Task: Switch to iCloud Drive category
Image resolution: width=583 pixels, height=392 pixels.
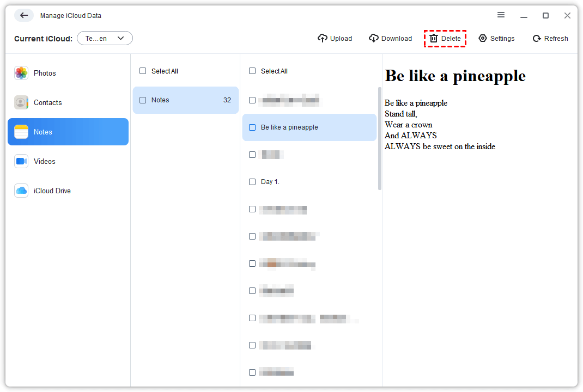Action: pyautogui.click(x=68, y=190)
